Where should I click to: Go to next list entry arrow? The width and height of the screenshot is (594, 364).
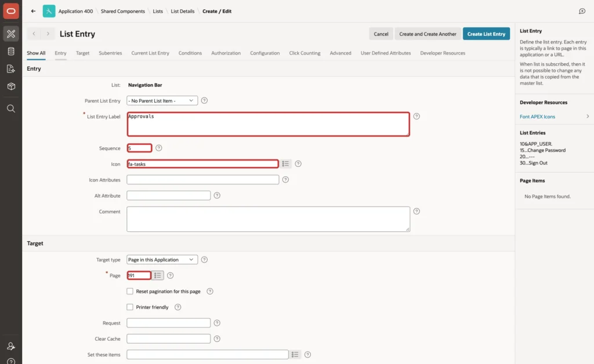(x=48, y=34)
